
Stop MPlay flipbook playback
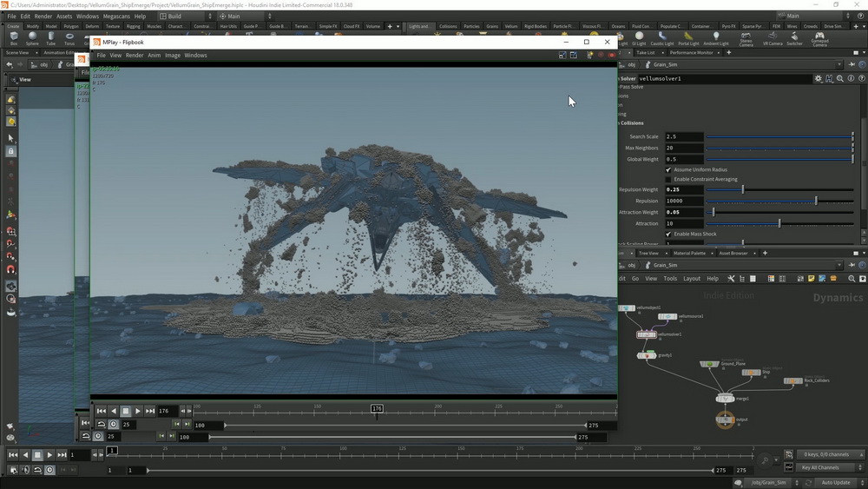pos(126,411)
